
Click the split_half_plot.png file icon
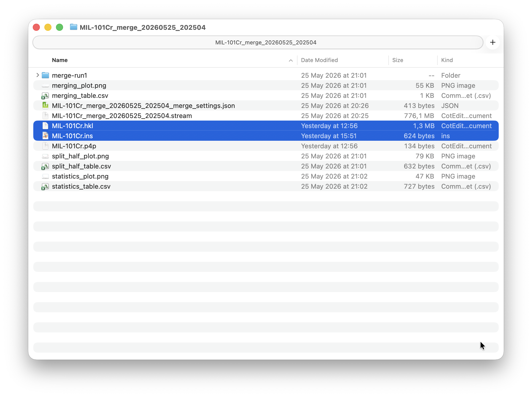45,156
